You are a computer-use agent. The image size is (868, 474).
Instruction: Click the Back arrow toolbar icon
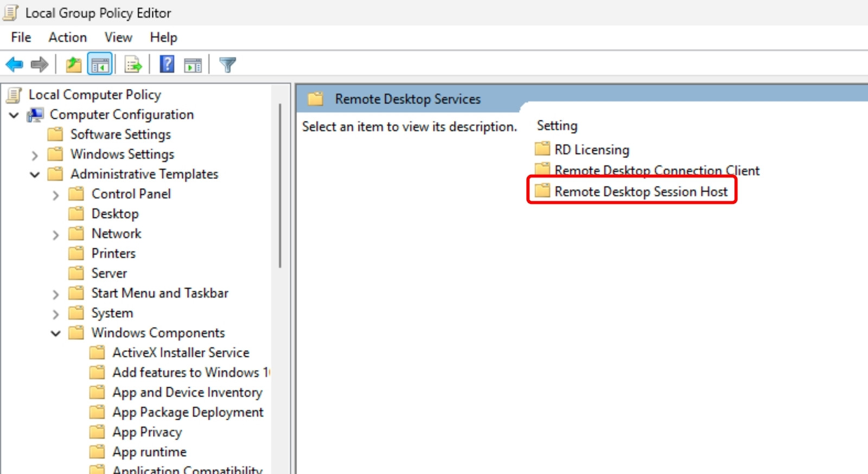pyautogui.click(x=14, y=65)
